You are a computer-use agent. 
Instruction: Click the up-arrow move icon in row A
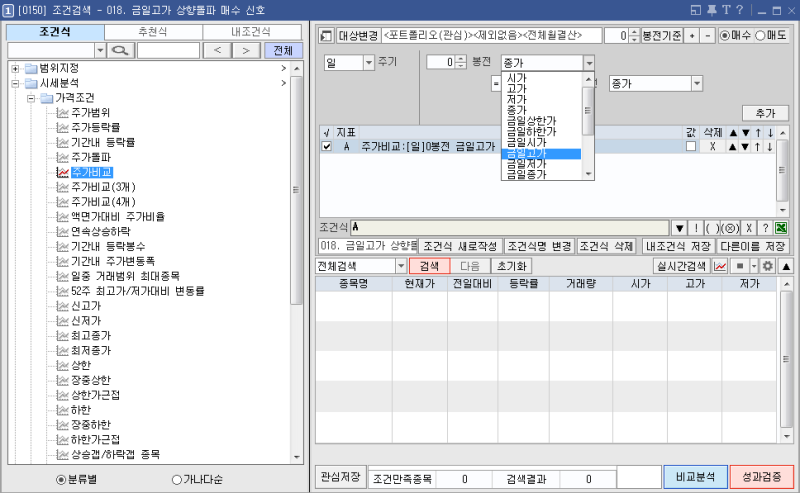coord(758,147)
